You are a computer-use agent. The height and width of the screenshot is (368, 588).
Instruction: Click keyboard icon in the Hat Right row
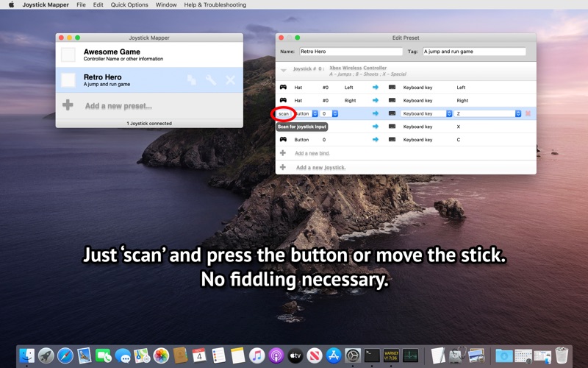tap(392, 100)
